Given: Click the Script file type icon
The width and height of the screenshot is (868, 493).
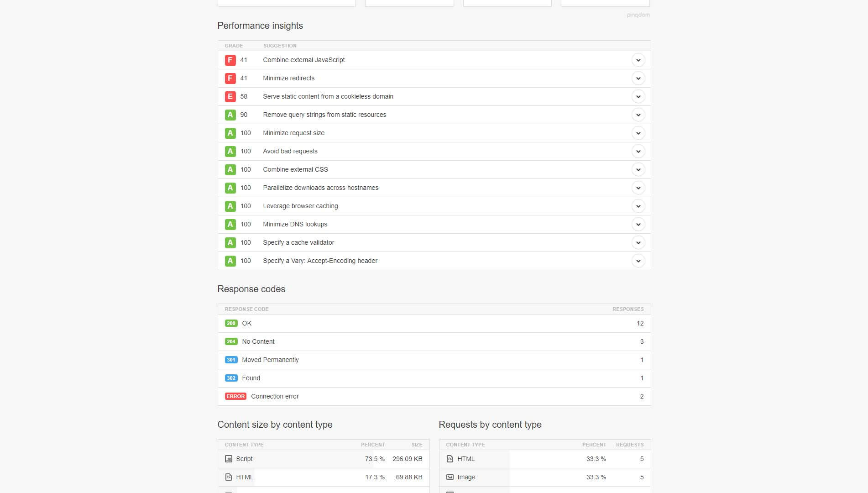Looking at the screenshot, I should pyautogui.click(x=229, y=459).
